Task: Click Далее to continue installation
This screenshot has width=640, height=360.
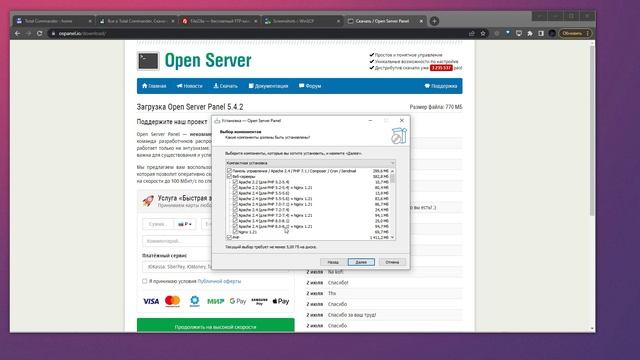Action: [361, 262]
